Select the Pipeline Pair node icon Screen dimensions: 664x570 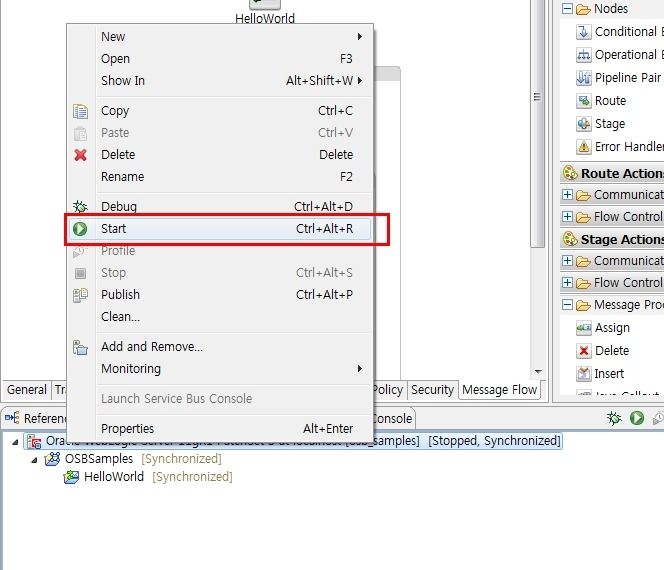(x=584, y=78)
